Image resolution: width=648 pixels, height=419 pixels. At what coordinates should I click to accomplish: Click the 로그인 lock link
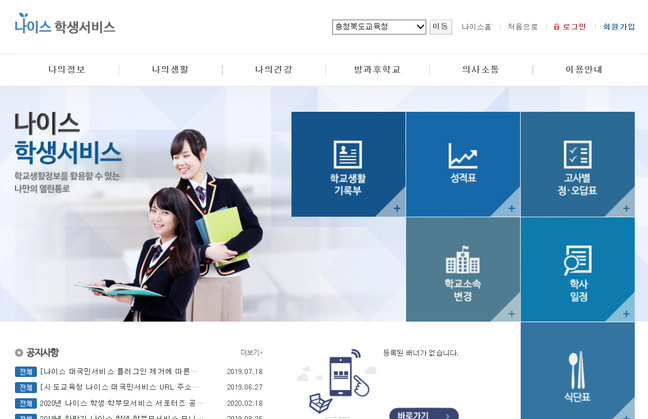click(x=569, y=27)
